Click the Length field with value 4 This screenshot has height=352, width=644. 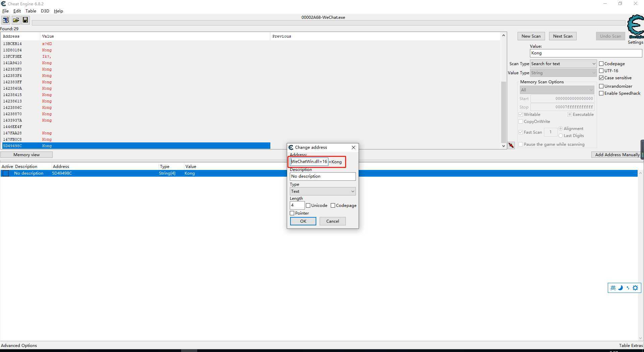(x=297, y=205)
